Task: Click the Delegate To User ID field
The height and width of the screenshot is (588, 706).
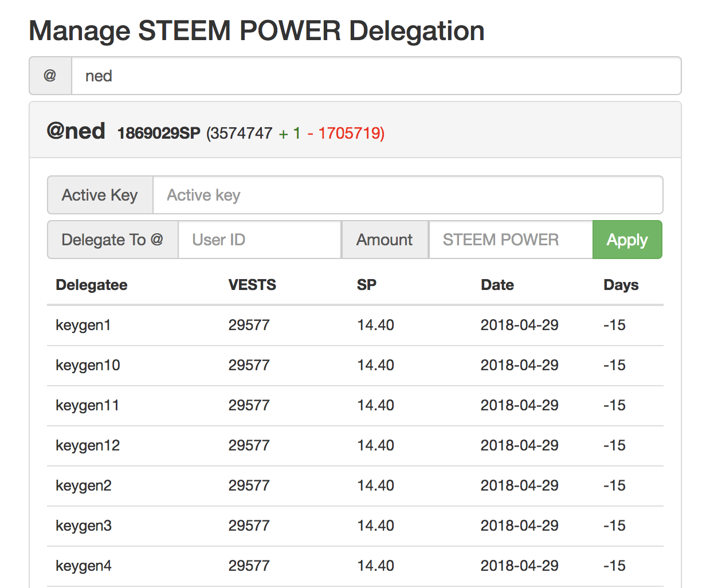Action: click(x=260, y=240)
